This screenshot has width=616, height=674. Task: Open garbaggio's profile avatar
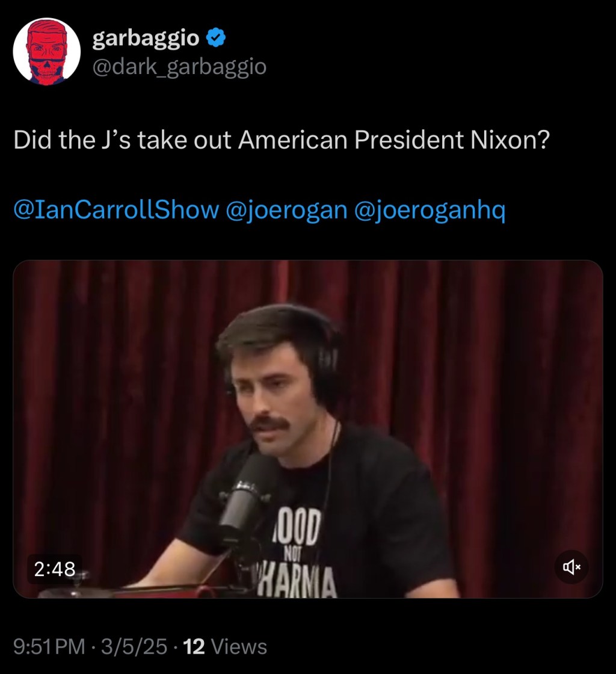pos(47,51)
